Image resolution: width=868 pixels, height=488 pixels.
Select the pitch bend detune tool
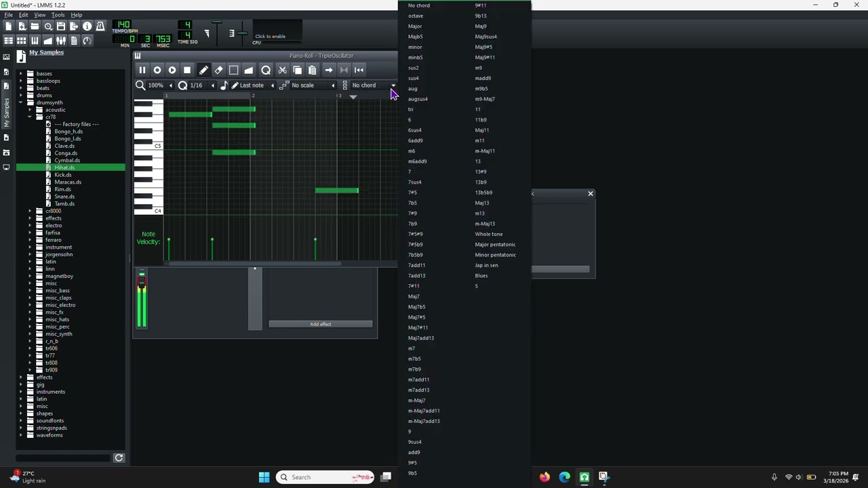pyautogui.click(x=249, y=70)
